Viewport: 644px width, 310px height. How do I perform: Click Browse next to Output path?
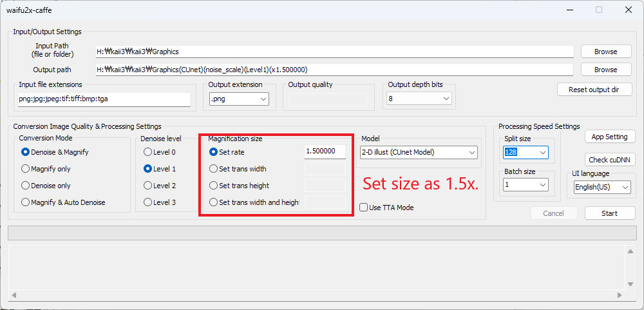coord(606,70)
